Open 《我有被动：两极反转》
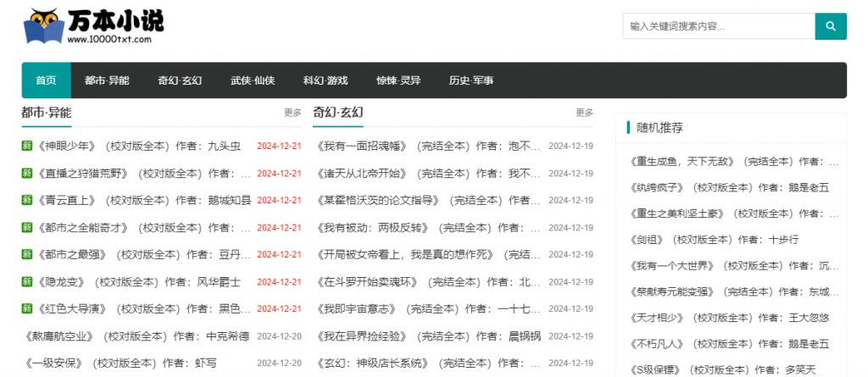The width and height of the screenshot is (868, 377). pyautogui.click(x=427, y=228)
